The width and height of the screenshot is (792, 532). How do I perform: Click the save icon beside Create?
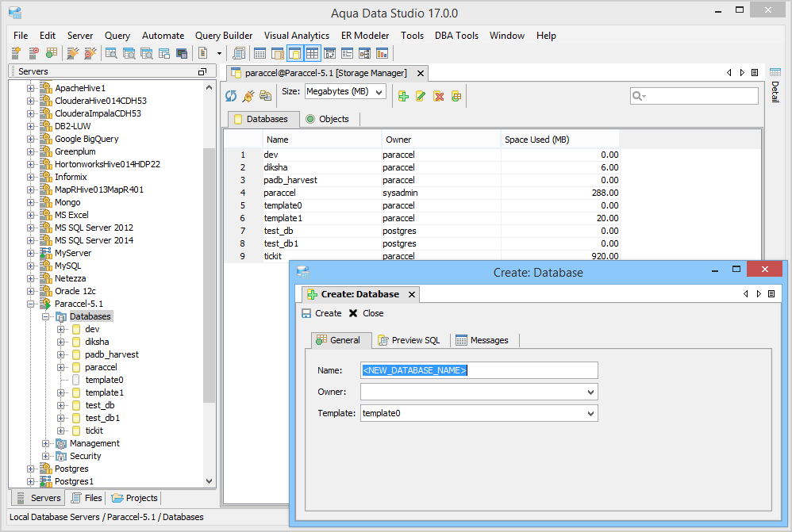click(306, 313)
